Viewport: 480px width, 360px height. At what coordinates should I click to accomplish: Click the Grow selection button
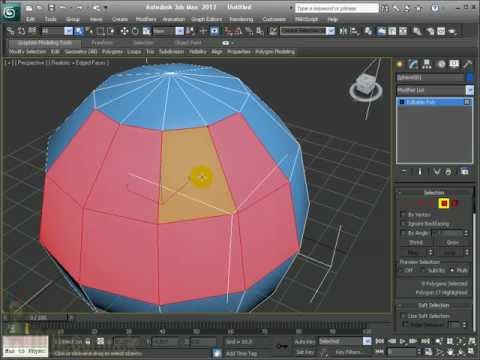(x=452, y=242)
